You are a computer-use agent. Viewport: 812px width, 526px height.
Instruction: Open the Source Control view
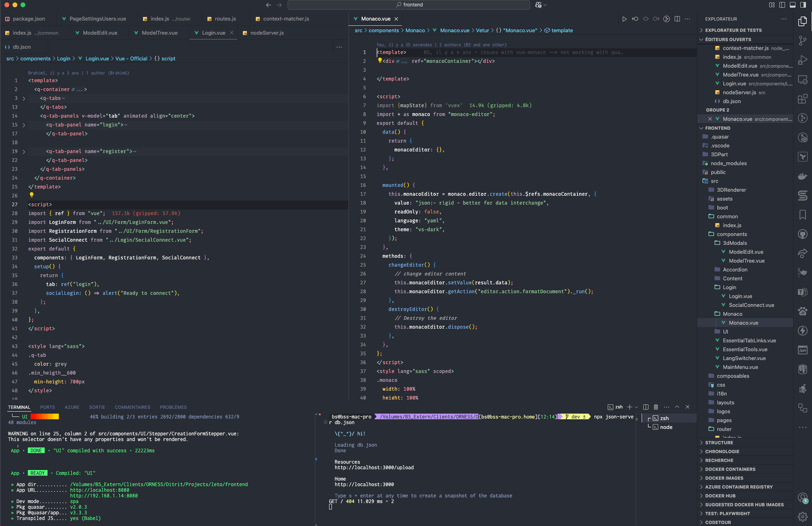[802, 40]
